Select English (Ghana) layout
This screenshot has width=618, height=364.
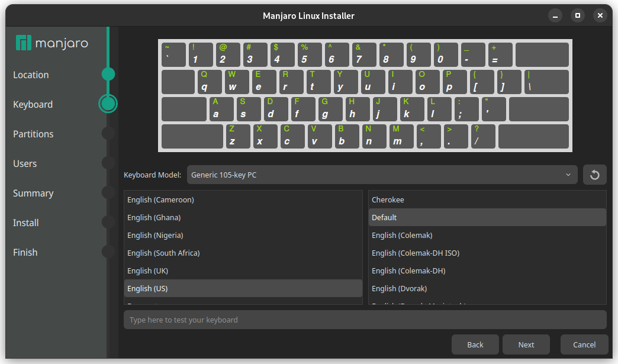pos(243,217)
